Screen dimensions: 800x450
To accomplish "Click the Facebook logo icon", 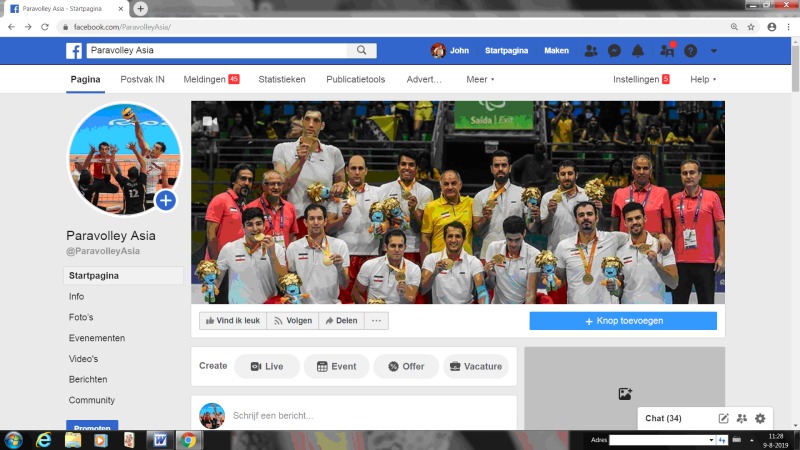I will click(x=74, y=51).
